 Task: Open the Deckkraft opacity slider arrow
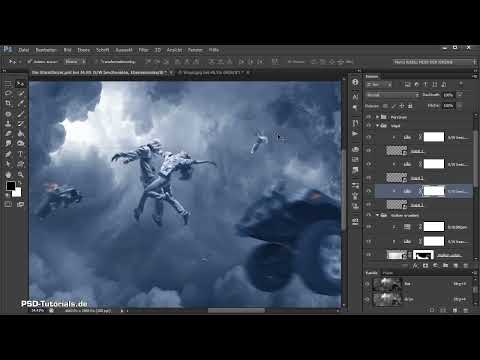tap(460, 95)
